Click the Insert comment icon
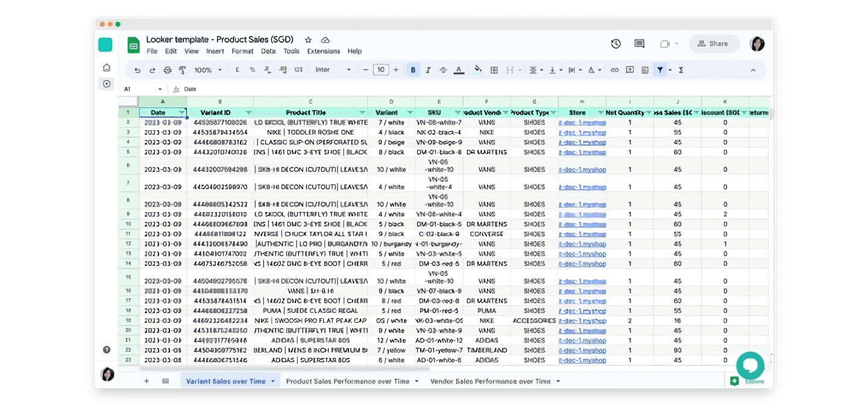Viewport: 868px width, 406px height. (630, 70)
